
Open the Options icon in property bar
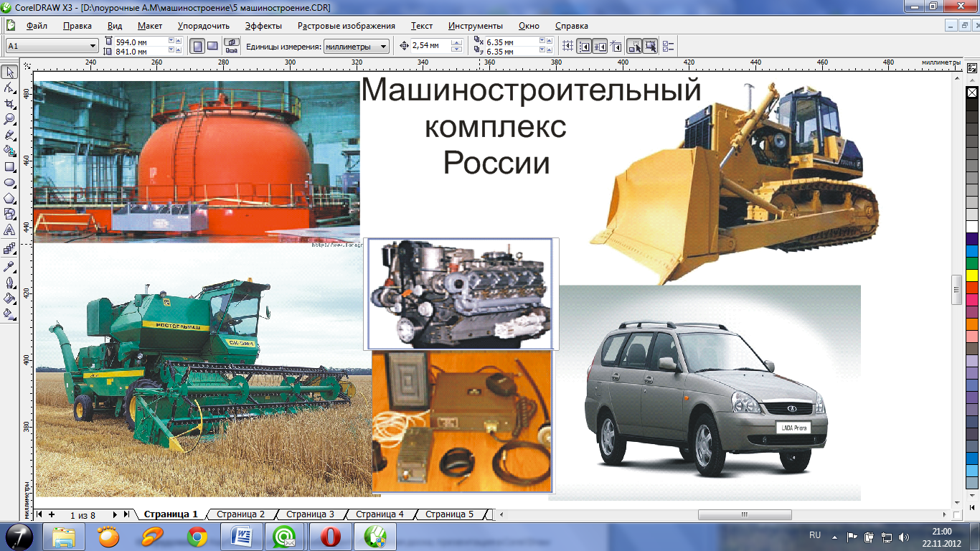pyautogui.click(x=669, y=46)
